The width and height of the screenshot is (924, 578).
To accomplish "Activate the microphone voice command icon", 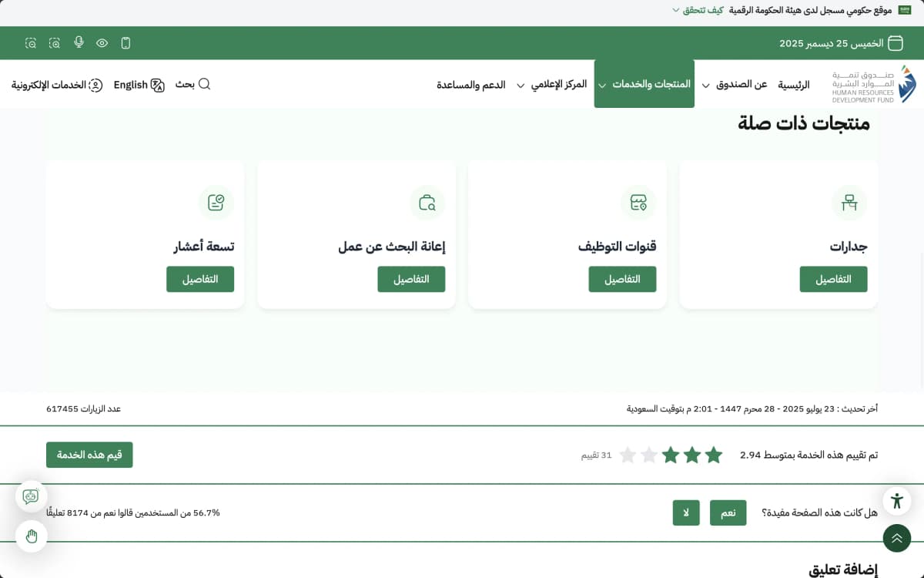I will tap(79, 42).
